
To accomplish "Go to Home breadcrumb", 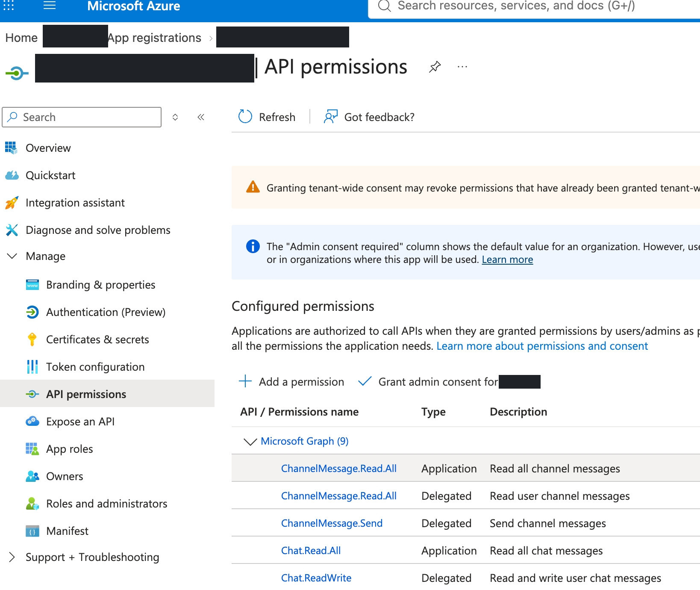I will pos(21,38).
